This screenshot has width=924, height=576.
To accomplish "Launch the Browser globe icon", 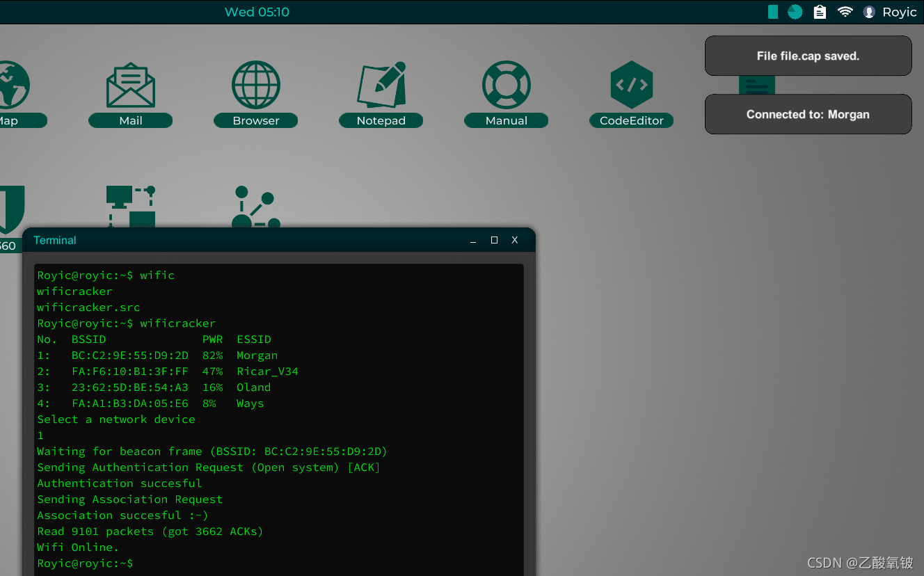I will 256,85.
